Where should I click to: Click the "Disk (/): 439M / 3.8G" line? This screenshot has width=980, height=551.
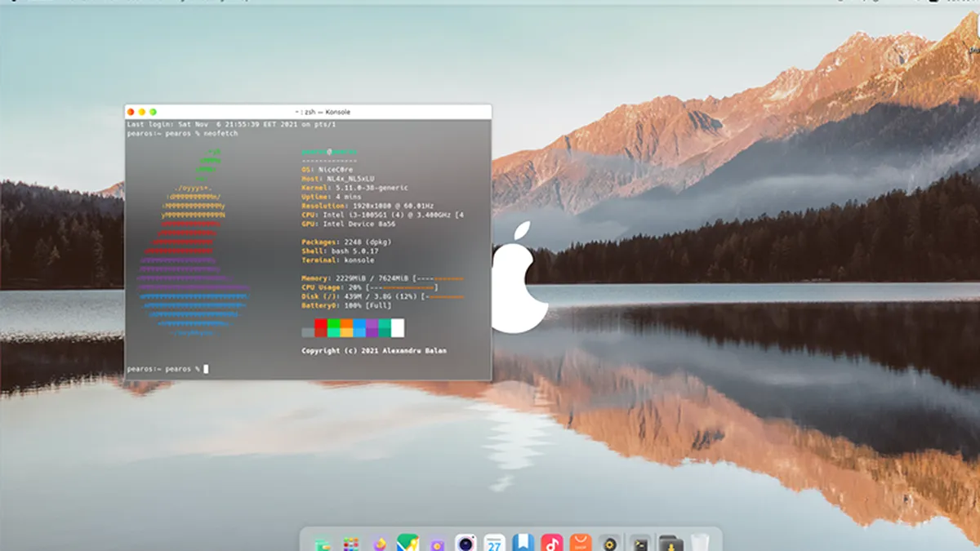coord(382,296)
